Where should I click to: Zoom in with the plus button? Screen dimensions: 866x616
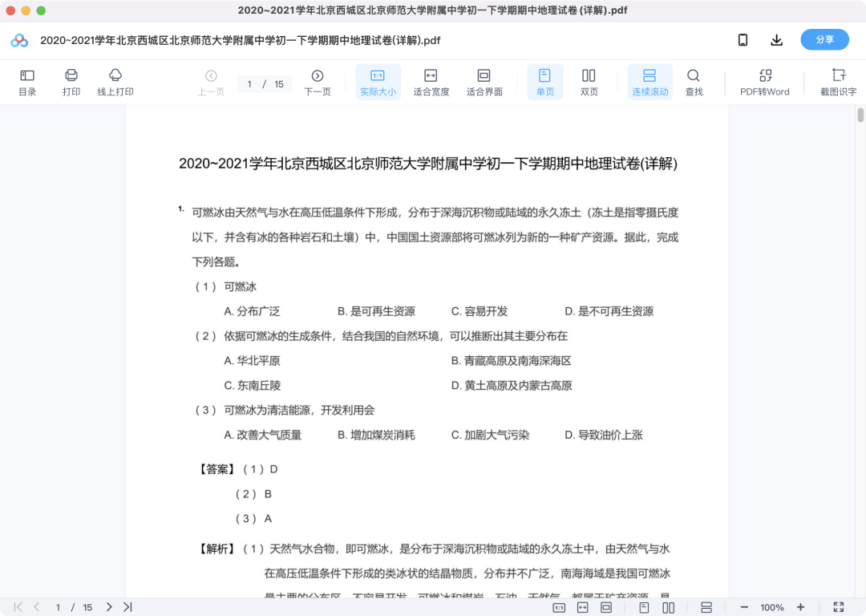coord(800,607)
